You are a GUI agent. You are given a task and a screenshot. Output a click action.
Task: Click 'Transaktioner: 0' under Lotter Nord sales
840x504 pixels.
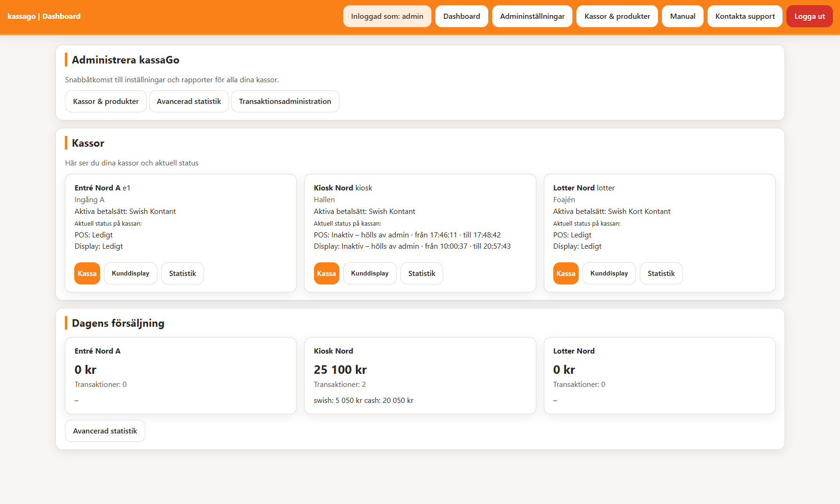(579, 385)
